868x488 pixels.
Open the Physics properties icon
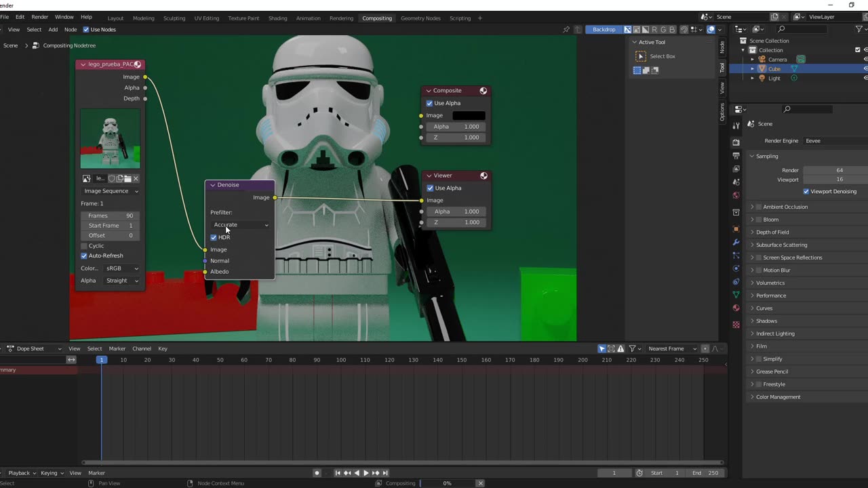click(736, 268)
